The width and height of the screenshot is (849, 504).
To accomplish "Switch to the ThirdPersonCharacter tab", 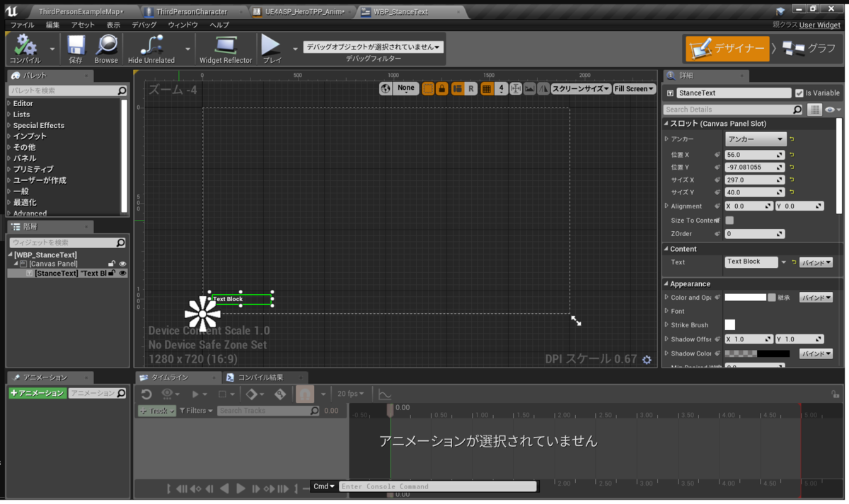I will [191, 12].
